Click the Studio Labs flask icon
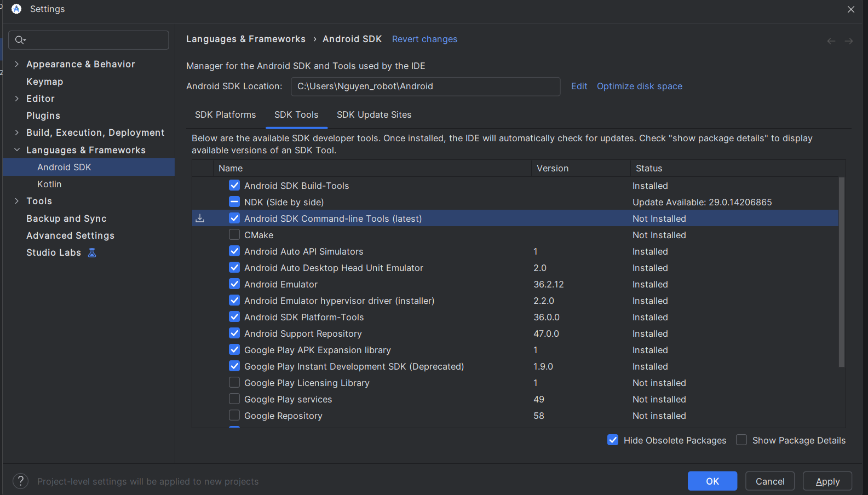 pos(92,252)
